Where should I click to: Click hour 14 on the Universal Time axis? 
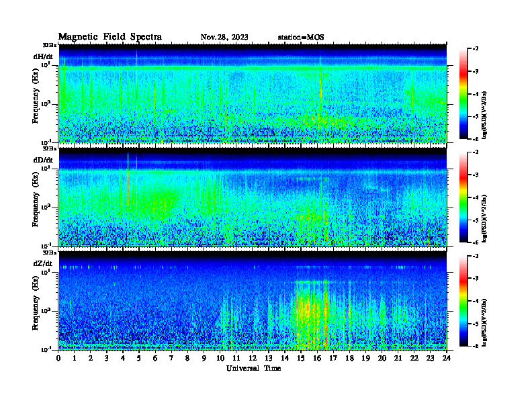tap(285, 359)
